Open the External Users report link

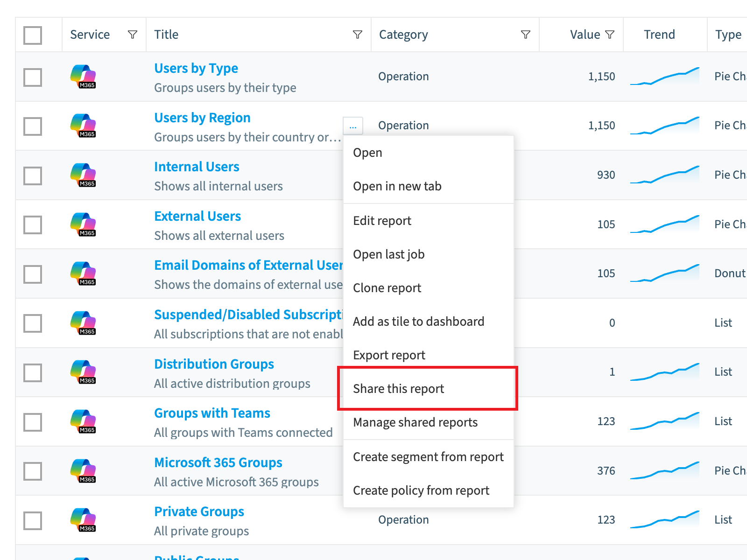pos(197,216)
